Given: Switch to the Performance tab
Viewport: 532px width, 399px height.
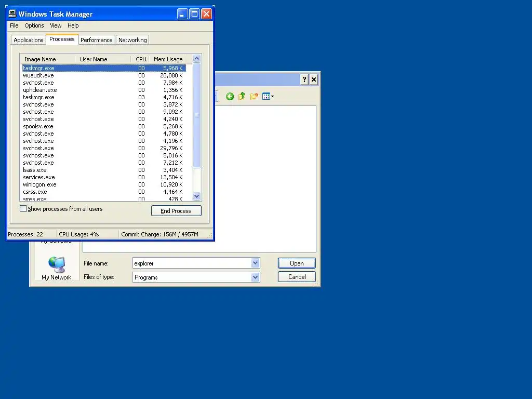Looking at the screenshot, I should (96, 40).
